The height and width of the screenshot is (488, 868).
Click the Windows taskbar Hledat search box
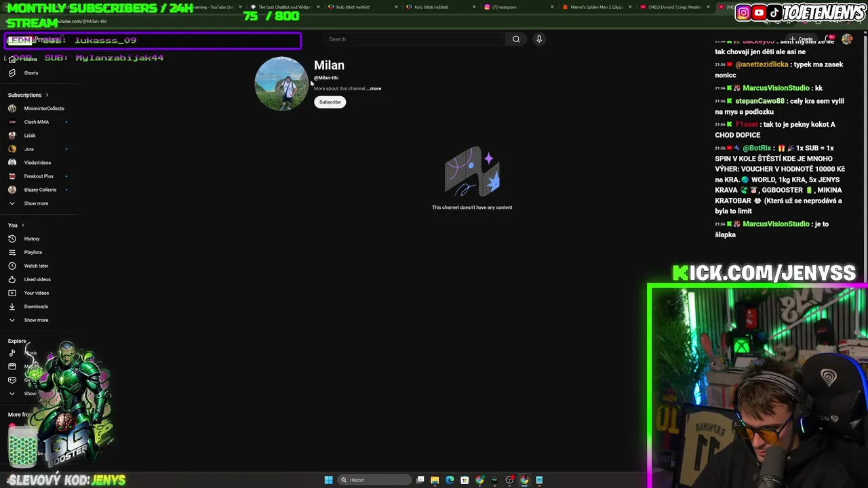point(375,480)
